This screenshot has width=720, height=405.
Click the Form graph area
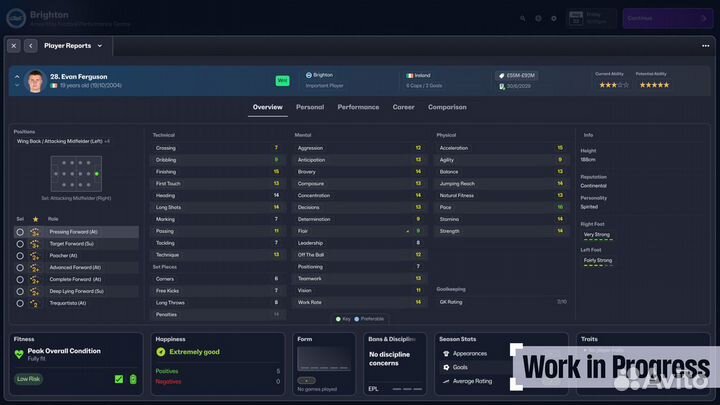click(324, 359)
